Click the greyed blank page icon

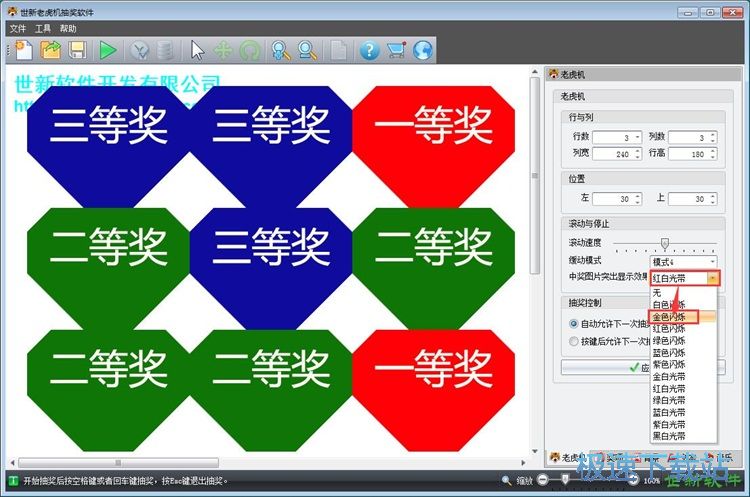point(339,50)
